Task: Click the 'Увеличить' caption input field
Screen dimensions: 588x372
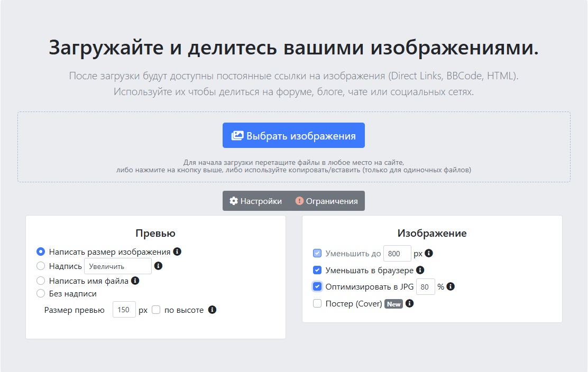Action: (x=118, y=266)
